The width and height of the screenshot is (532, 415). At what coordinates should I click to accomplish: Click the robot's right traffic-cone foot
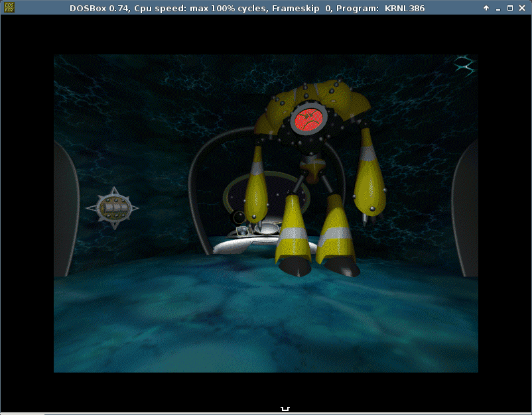[x=337, y=235]
